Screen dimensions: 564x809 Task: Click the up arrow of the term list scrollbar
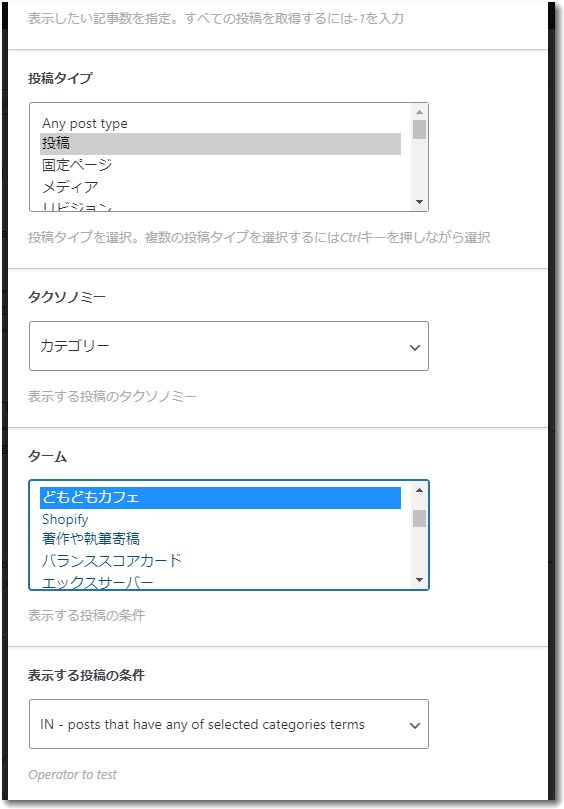(x=419, y=490)
